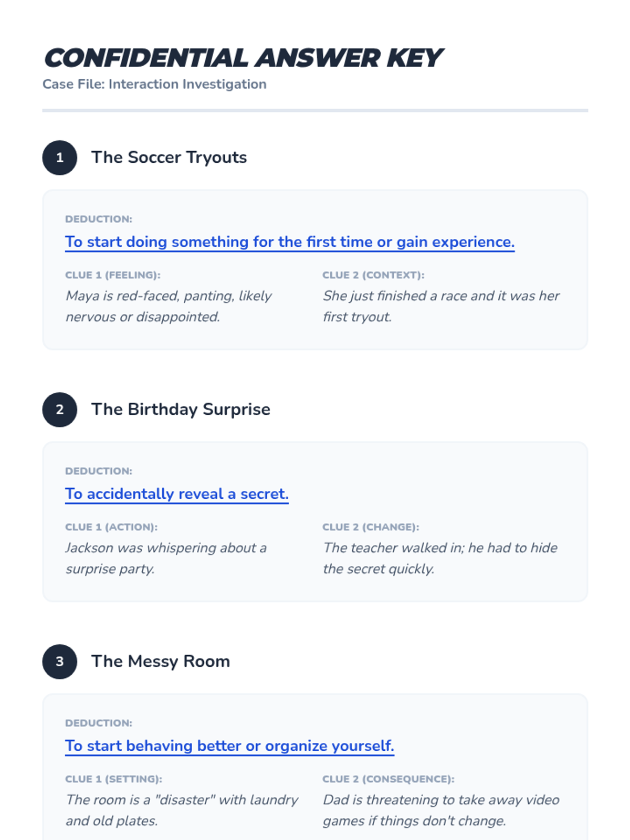This screenshot has width=630, height=840.
Task: Click the "To start doing something for the first time" link
Action: (x=289, y=242)
